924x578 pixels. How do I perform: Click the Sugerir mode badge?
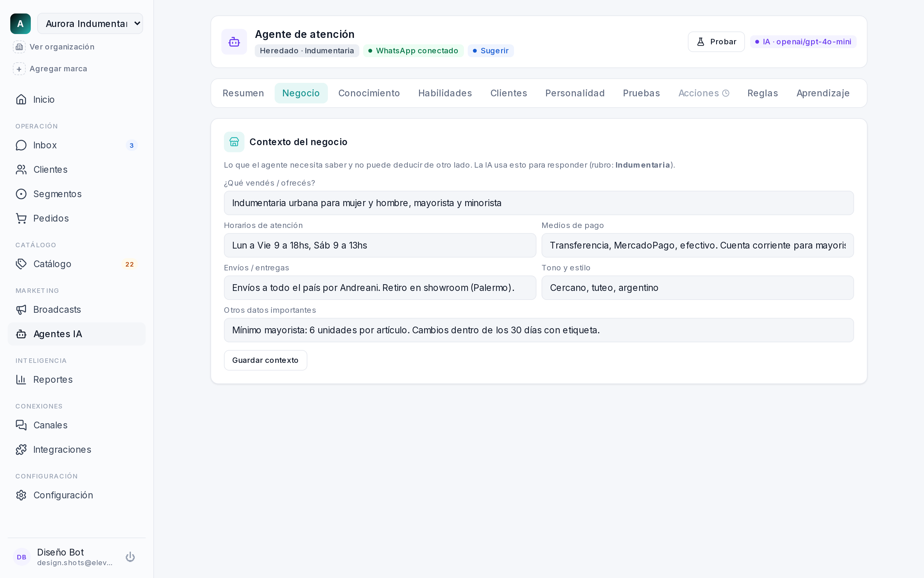[491, 51]
